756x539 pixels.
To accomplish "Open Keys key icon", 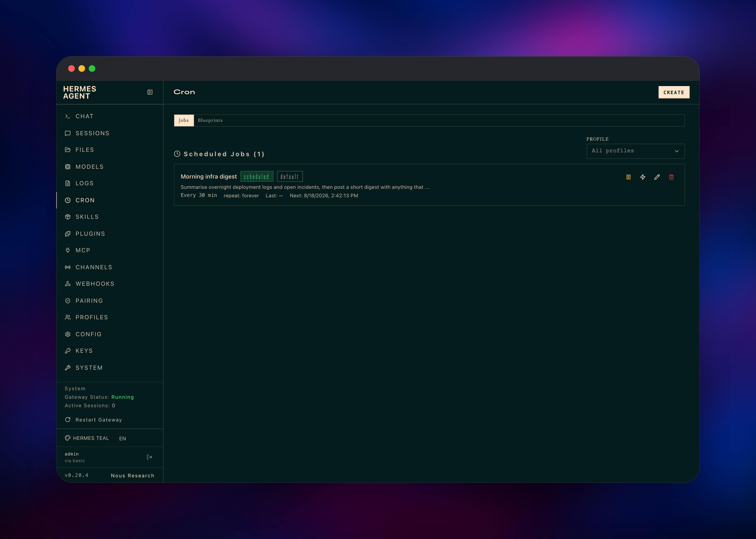I will coord(68,351).
